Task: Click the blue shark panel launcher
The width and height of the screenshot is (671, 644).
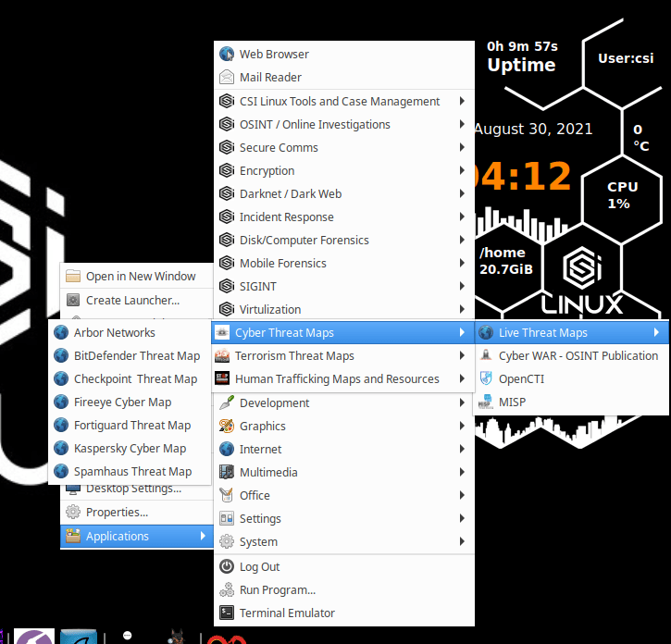Action: click(x=79, y=637)
